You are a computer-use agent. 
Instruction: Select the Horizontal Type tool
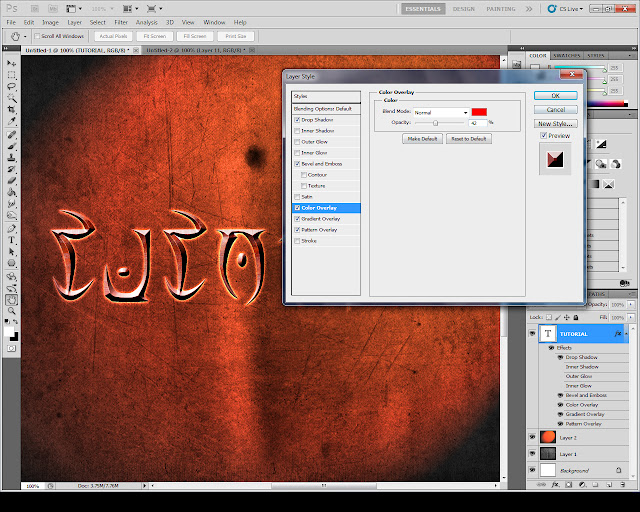click(x=11, y=240)
